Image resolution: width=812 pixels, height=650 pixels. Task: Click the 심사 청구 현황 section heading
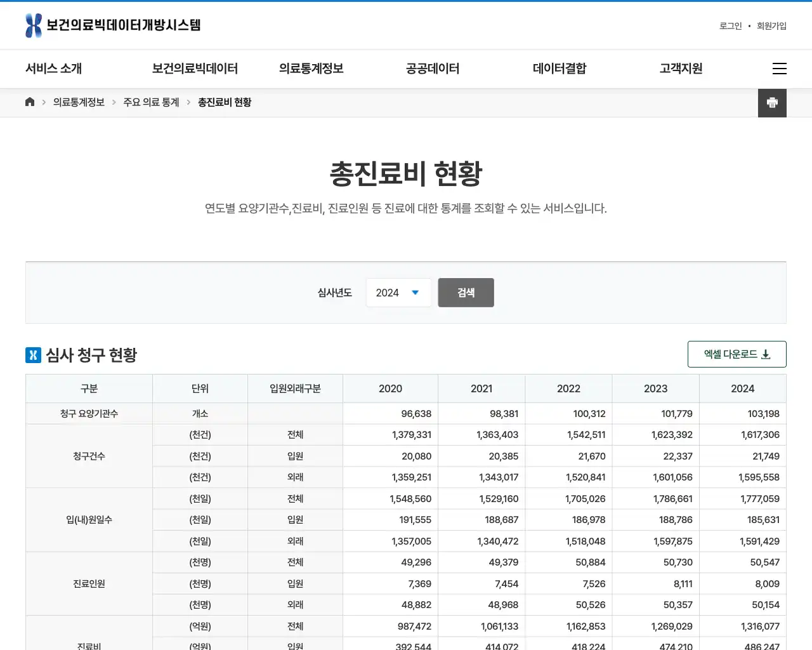point(91,355)
